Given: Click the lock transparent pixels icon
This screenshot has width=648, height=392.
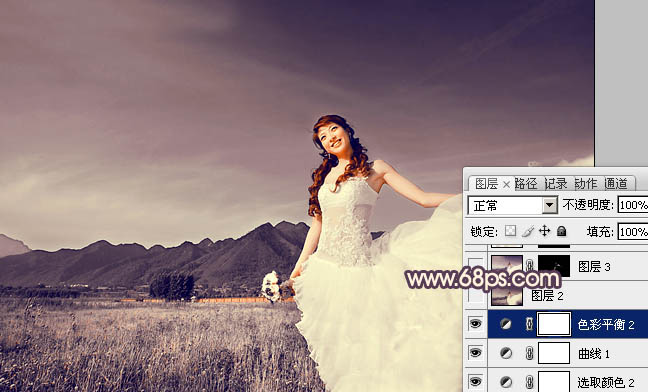Looking at the screenshot, I should [510, 231].
